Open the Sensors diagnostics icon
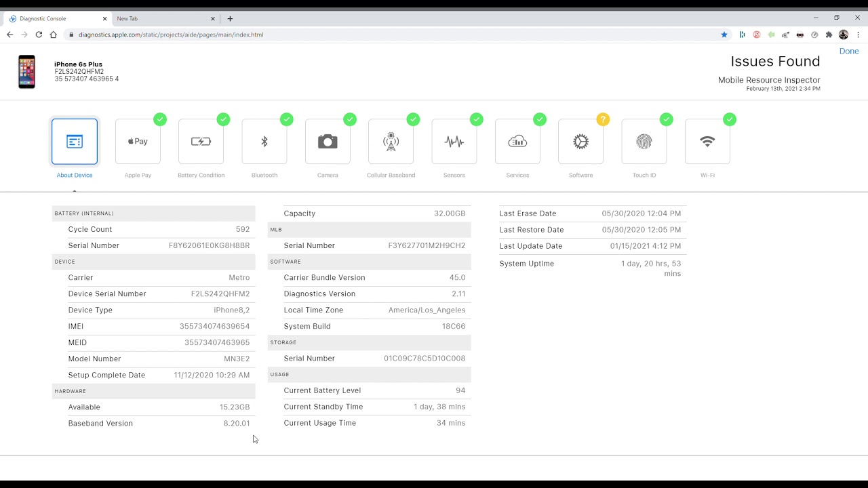The height and width of the screenshot is (488, 868). 454,142
